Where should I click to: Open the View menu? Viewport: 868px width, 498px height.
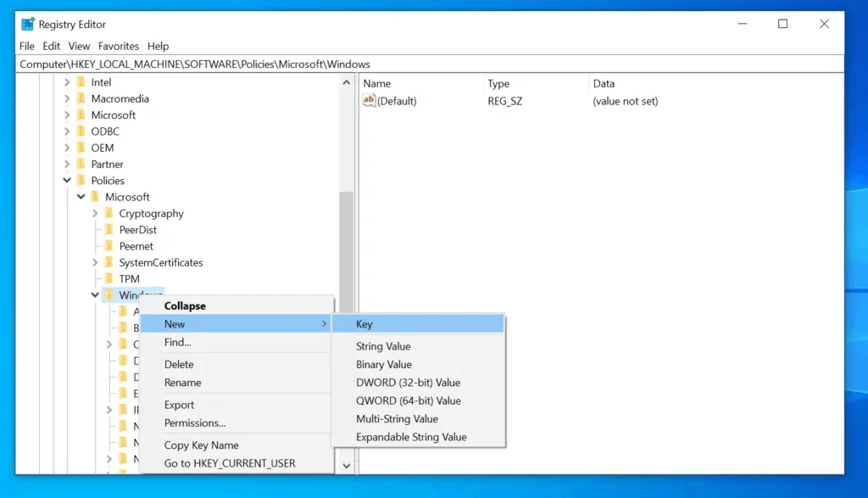(x=79, y=46)
